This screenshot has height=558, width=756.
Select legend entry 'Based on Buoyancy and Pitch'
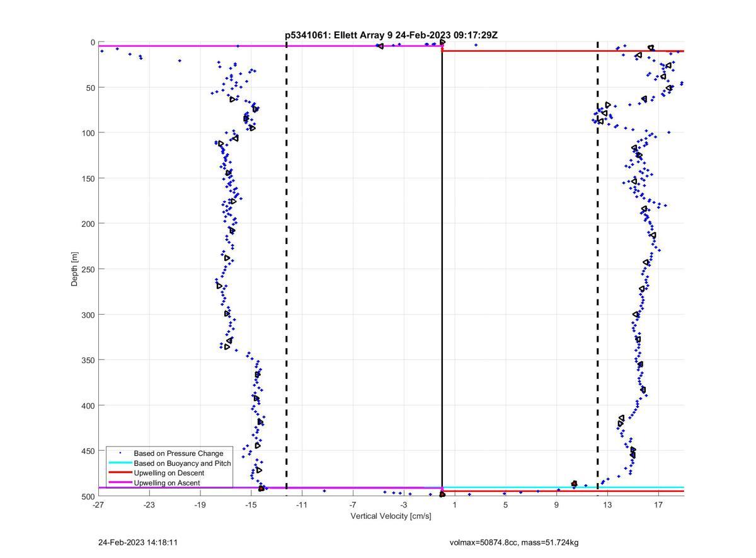click(x=182, y=463)
